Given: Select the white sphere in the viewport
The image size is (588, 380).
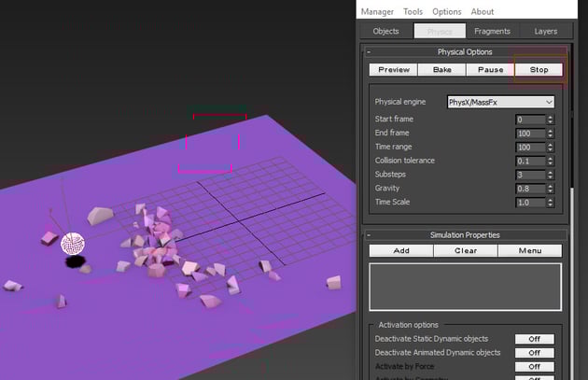Looking at the screenshot, I should (x=73, y=244).
